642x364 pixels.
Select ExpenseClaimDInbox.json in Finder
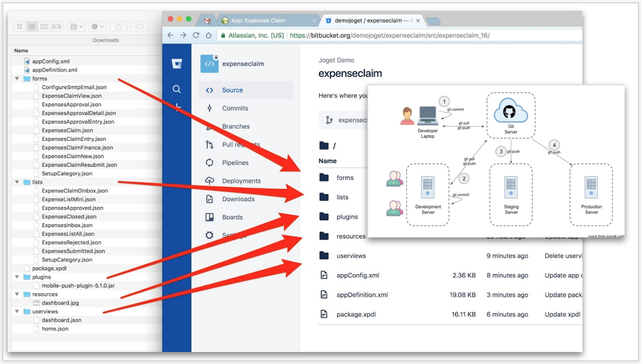pos(75,191)
